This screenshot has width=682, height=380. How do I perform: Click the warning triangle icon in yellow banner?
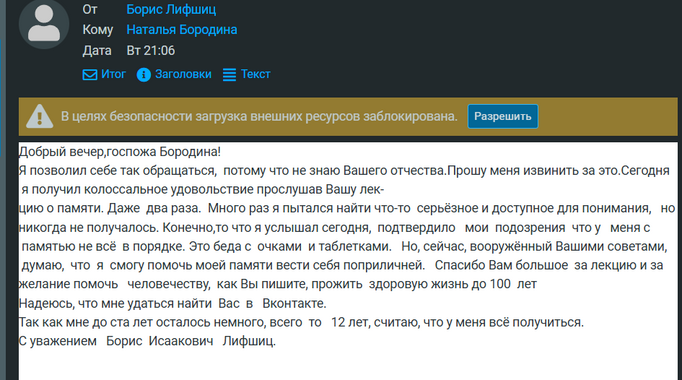[40, 117]
